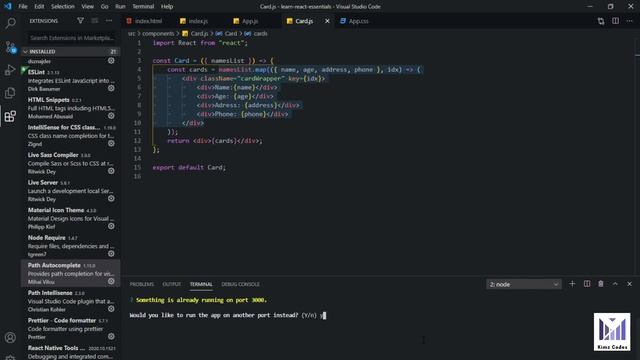The height and width of the screenshot is (360, 640).
Task: Clear extensions search results icon
Action: pos(95,20)
